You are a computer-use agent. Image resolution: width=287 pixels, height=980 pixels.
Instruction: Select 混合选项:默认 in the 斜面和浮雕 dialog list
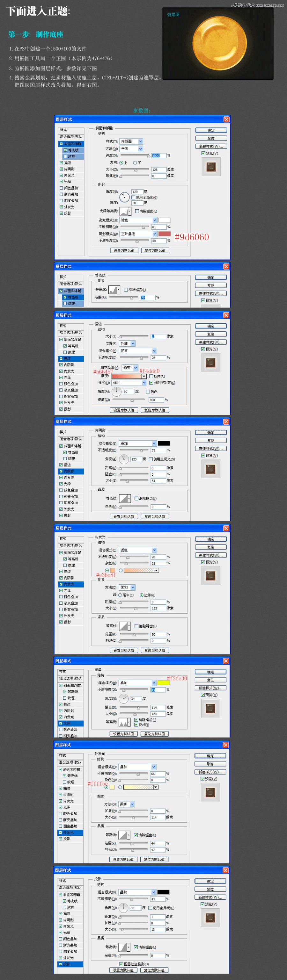[x=71, y=137]
